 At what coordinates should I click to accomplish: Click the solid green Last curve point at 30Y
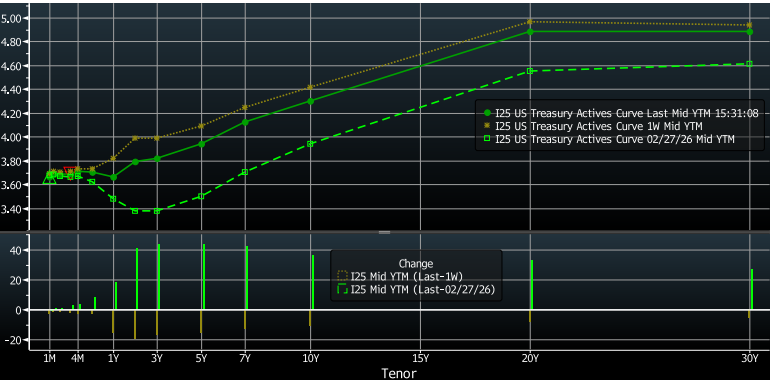(749, 31)
